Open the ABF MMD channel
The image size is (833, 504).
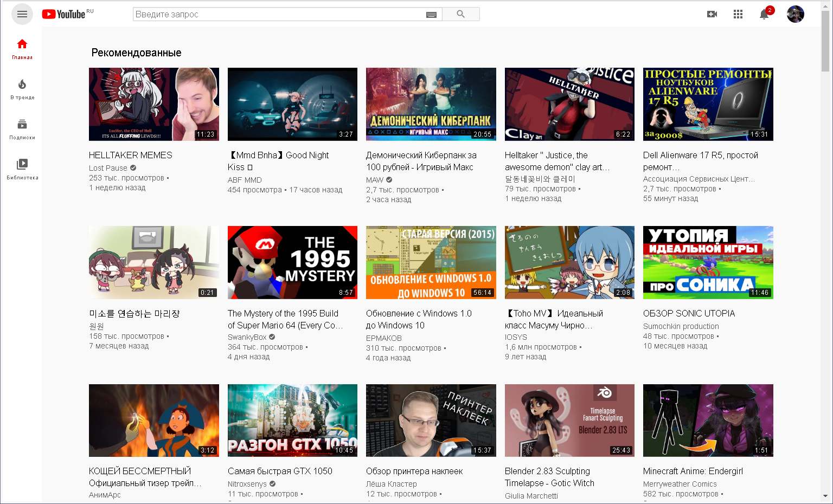(245, 180)
